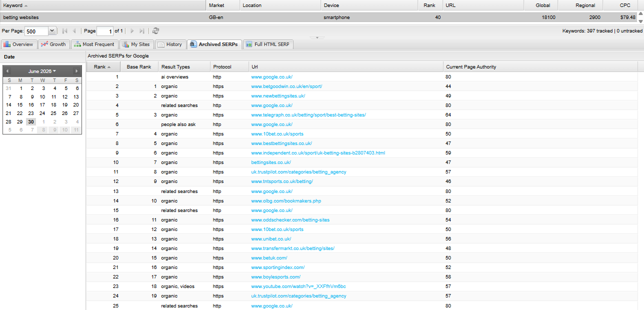Click the CPC column header

[x=620, y=5]
